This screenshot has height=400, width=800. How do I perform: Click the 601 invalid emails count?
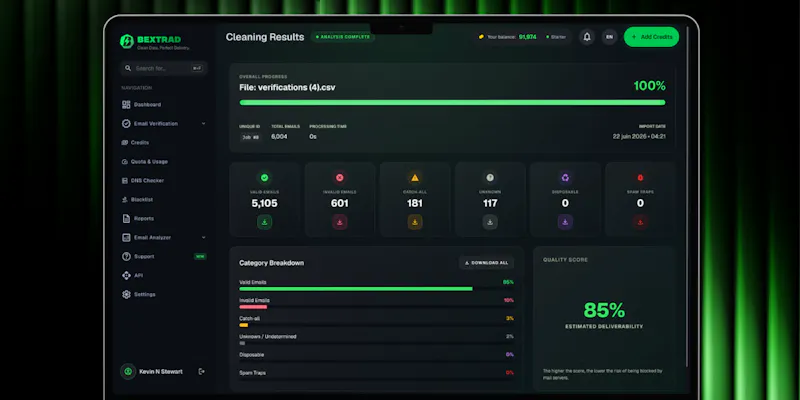pyautogui.click(x=340, y=204)
